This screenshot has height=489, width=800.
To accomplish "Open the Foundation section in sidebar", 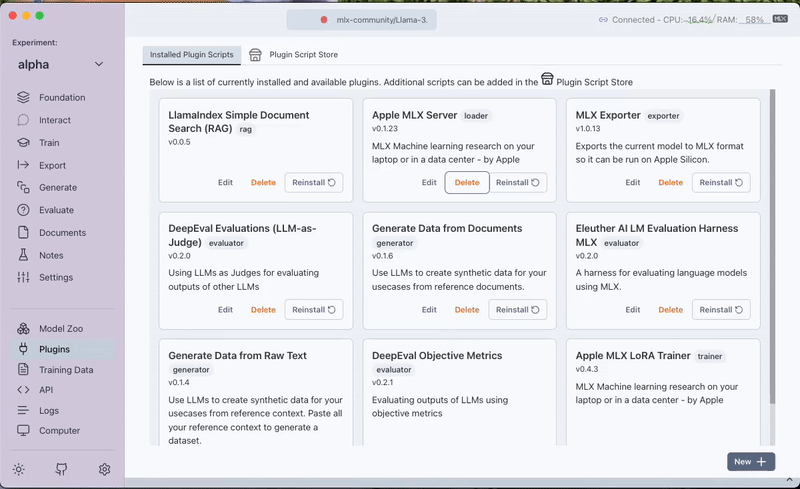I will coord(61,98).
